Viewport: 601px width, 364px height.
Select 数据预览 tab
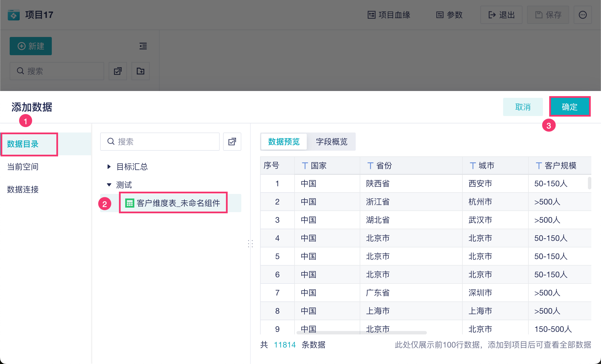tap(284, 142)
